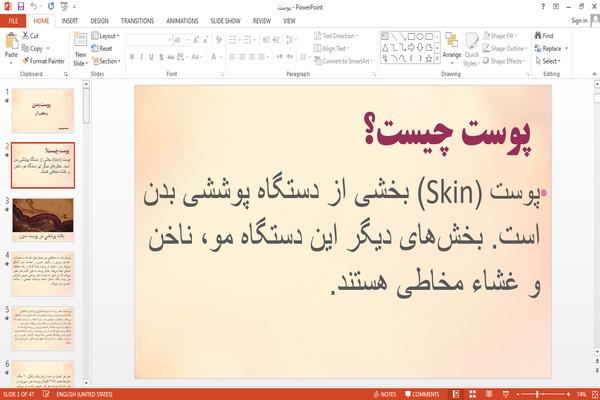Switch to the ANIMATIONS tab

click(x=182, y=21)
